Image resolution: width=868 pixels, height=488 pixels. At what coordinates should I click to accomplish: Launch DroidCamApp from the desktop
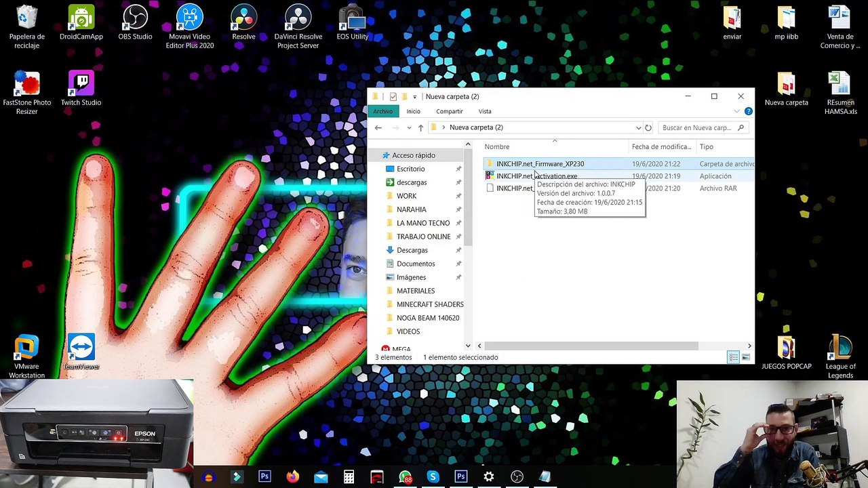[x=81, y=23]
